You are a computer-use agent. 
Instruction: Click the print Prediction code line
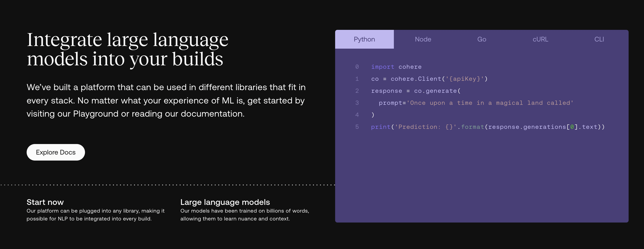[488, 127]
